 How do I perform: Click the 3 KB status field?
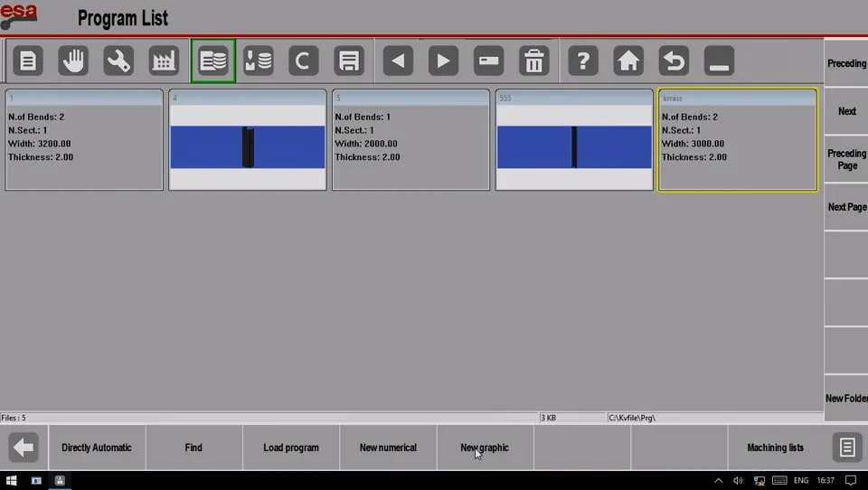(x=573, y=418)
